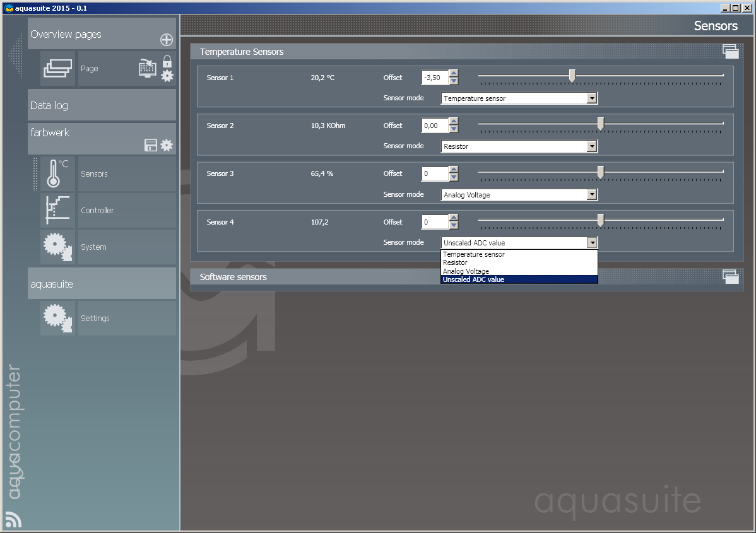Close Sensor 4 Unscaled ADC value dropdown
This screenshot has width=756, height=533.
click(x=592, y=243)
